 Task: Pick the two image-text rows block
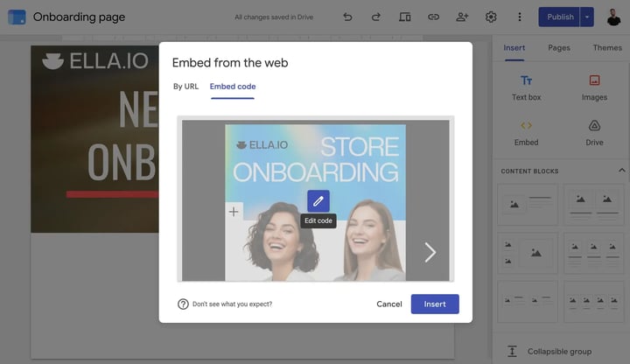(x=528, y=301)
